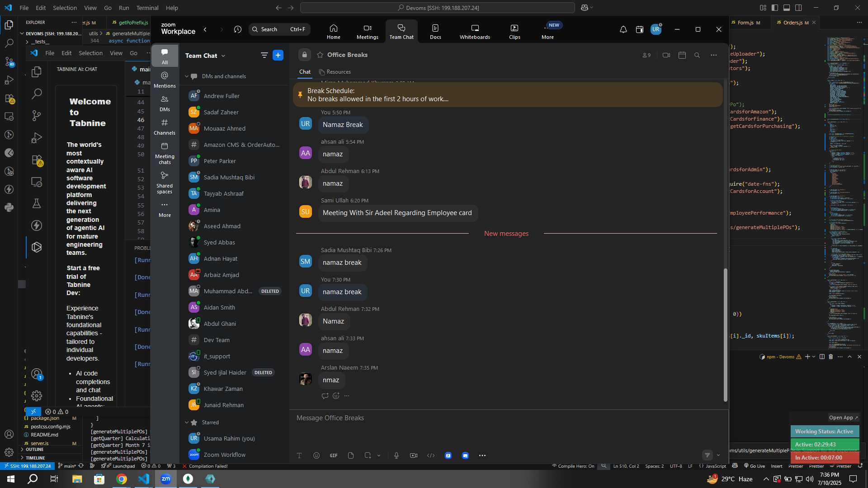Toggle VS Code panel layout button
This screenshot has height=488, width=868.
787,8
